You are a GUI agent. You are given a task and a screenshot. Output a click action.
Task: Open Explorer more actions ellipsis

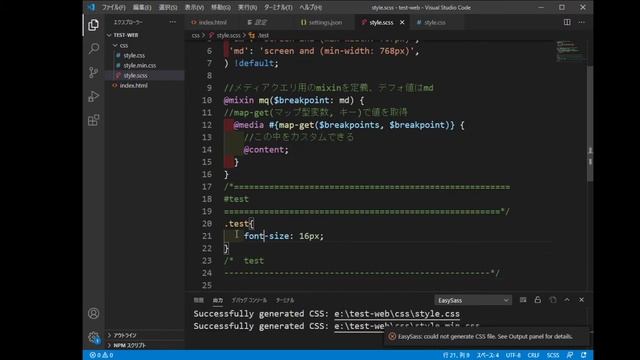[x=173, y=22]
